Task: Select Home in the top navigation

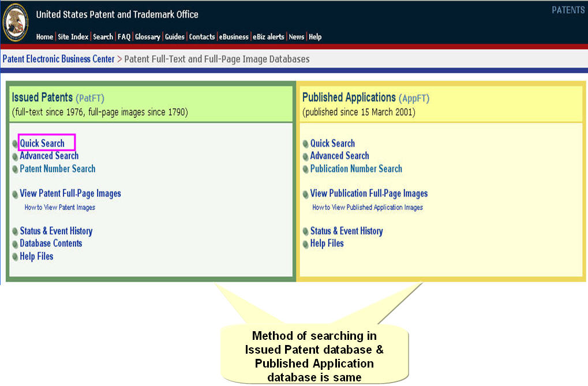Action: [x=44, y=37]
